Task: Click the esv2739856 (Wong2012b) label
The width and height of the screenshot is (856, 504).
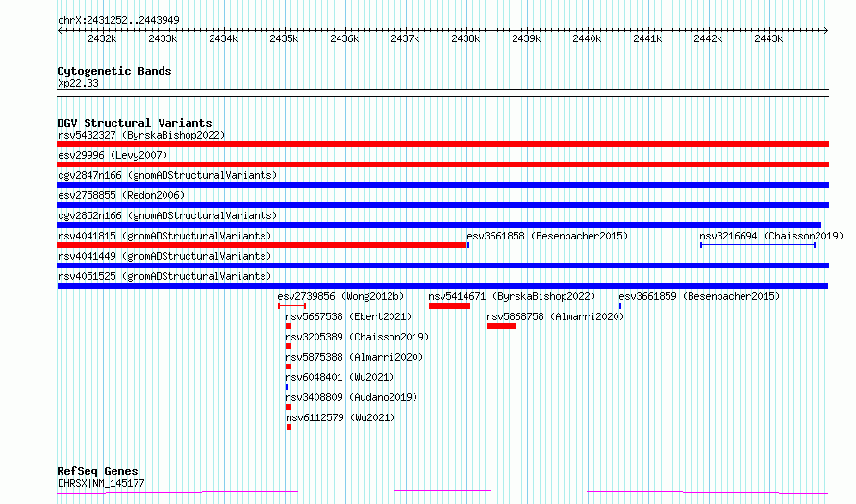Action: click(340, 296)
